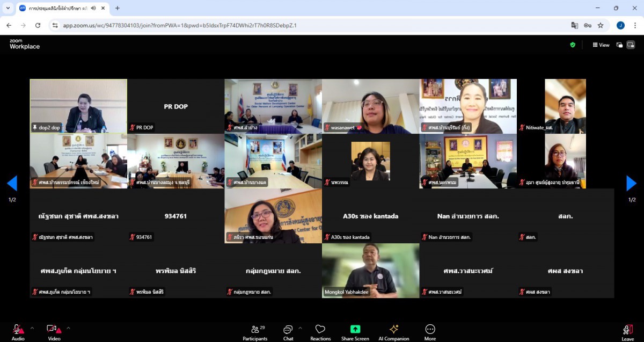
Task: Turn on camera with the Video button
Action: click(x=53, y=330)
